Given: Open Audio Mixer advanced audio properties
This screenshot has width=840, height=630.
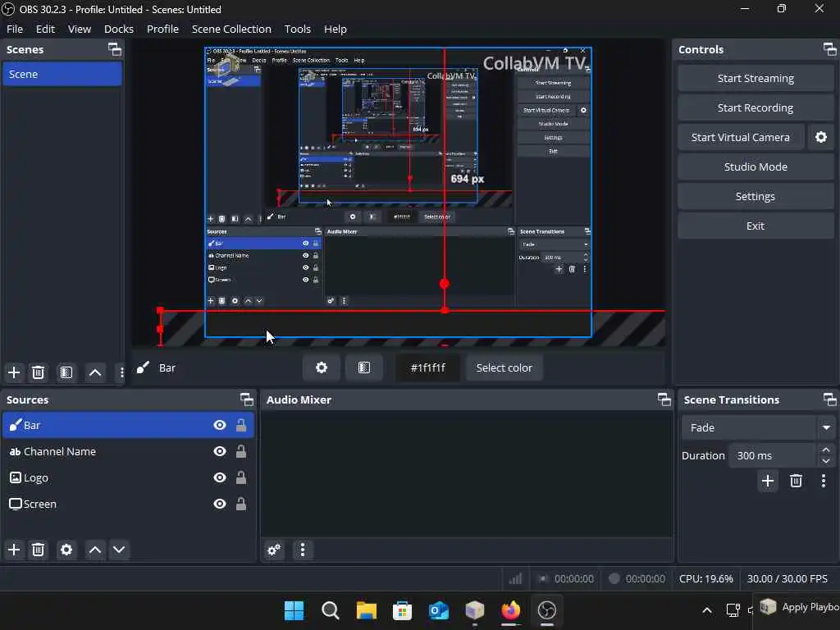Looking at the screenshot, I should [x=274, y=550].
